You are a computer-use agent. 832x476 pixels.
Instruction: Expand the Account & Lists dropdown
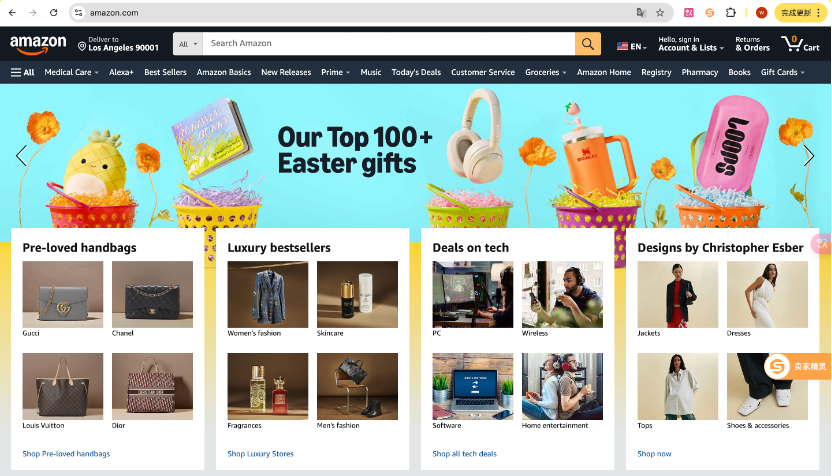point(691,44)
